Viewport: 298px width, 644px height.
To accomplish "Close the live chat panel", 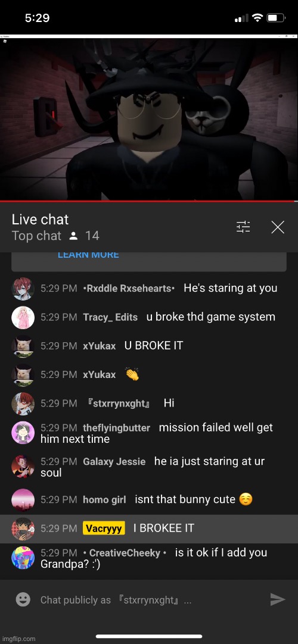I will click(278, 227).
